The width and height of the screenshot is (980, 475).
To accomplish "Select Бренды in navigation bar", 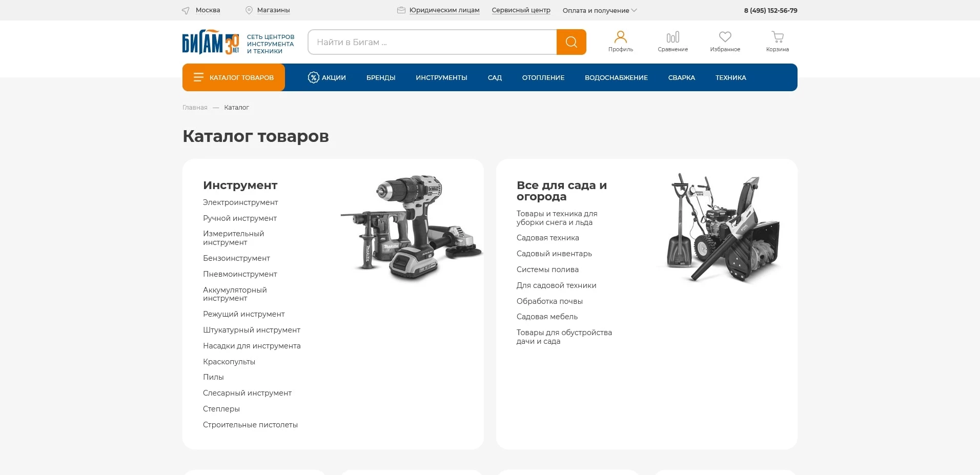I will click(380, 78).
